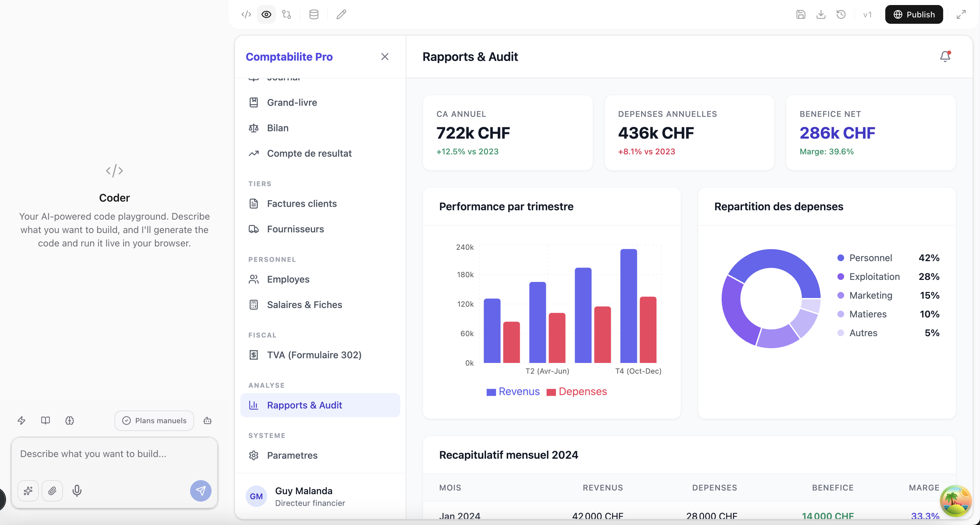The image size is (980, 525).
Task: Switch to the preview eye icon
Action: 266,14
